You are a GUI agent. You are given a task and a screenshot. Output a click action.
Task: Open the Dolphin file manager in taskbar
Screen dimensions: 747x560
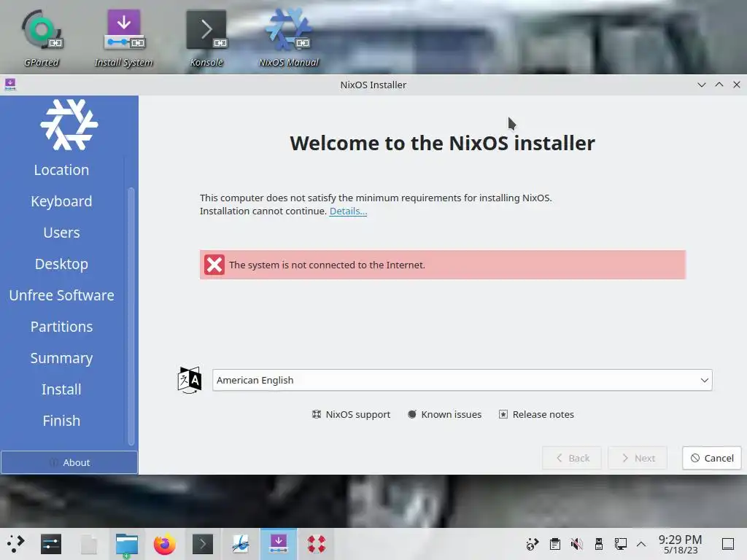[127, 544]
